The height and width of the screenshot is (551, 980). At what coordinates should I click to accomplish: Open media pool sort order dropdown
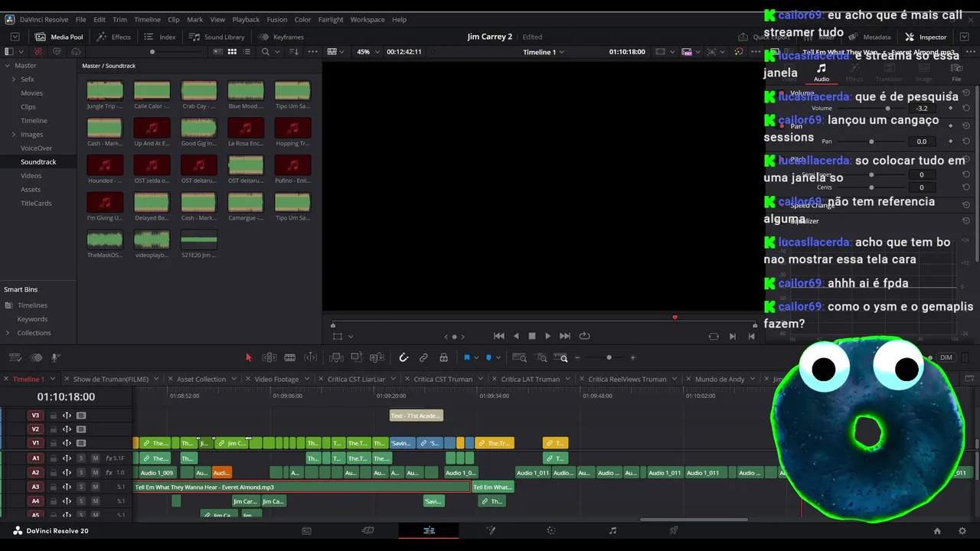[x=295, y=51]
